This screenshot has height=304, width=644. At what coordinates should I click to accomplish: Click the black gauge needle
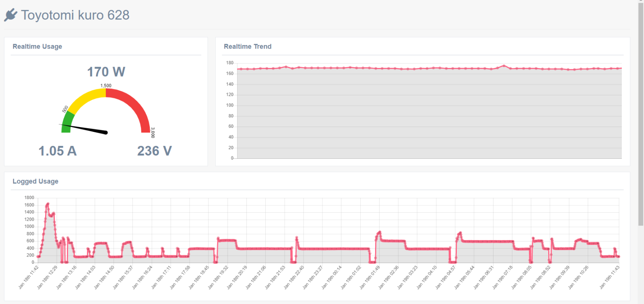coord(85,128)
